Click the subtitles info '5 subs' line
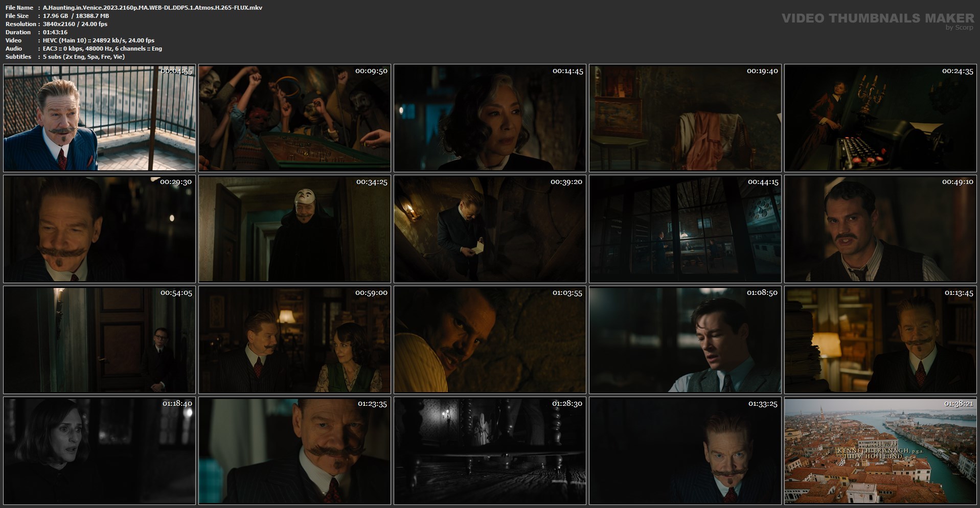 (84, 57)
